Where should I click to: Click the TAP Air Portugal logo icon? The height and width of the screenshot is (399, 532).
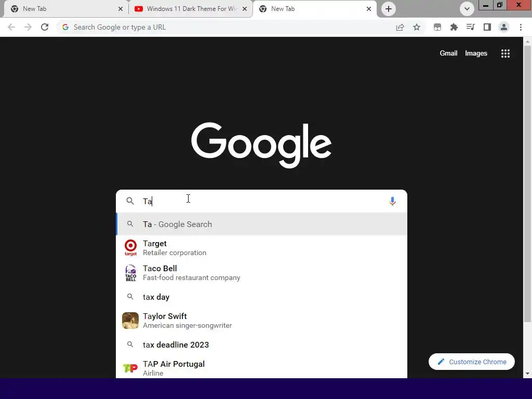click(x=130, y=368)
